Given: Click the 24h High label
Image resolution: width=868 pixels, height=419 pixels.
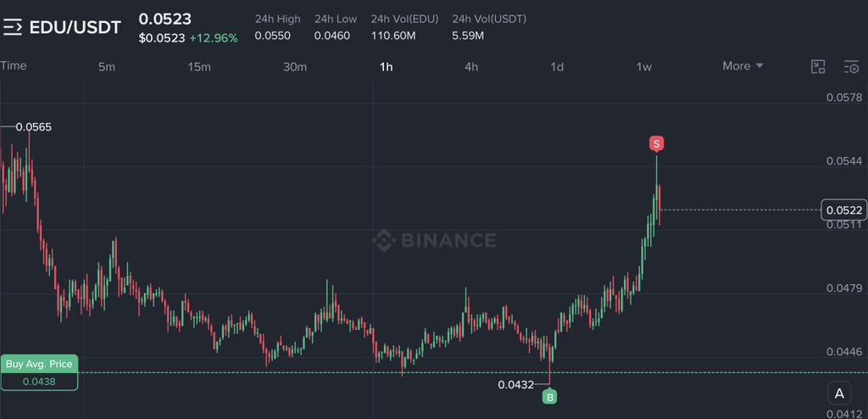Looking at the screenshot, I should pos(277,19).
